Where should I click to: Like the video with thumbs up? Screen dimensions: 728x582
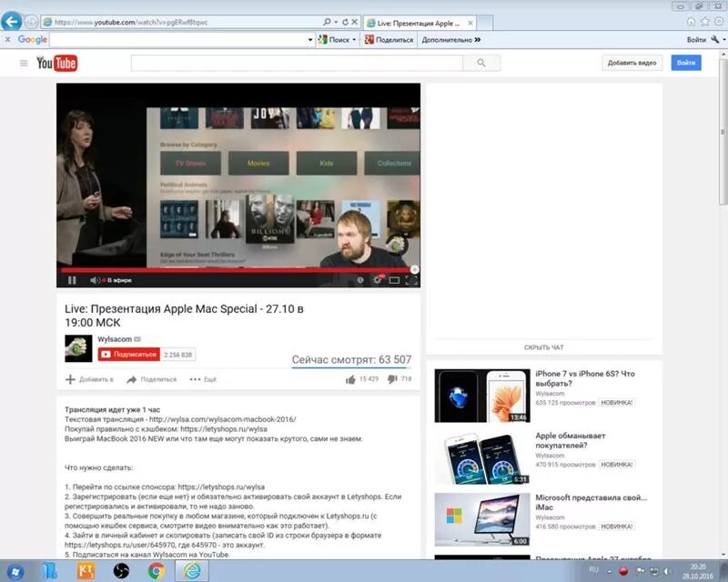click(x=350, y=379)
